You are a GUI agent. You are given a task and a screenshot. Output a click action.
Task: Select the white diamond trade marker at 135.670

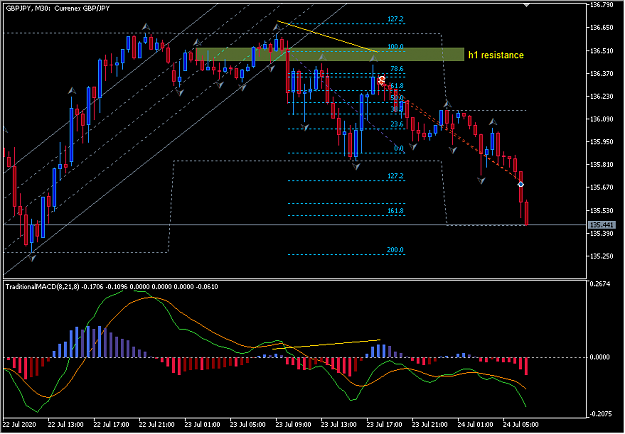click(x=521, y=185)
